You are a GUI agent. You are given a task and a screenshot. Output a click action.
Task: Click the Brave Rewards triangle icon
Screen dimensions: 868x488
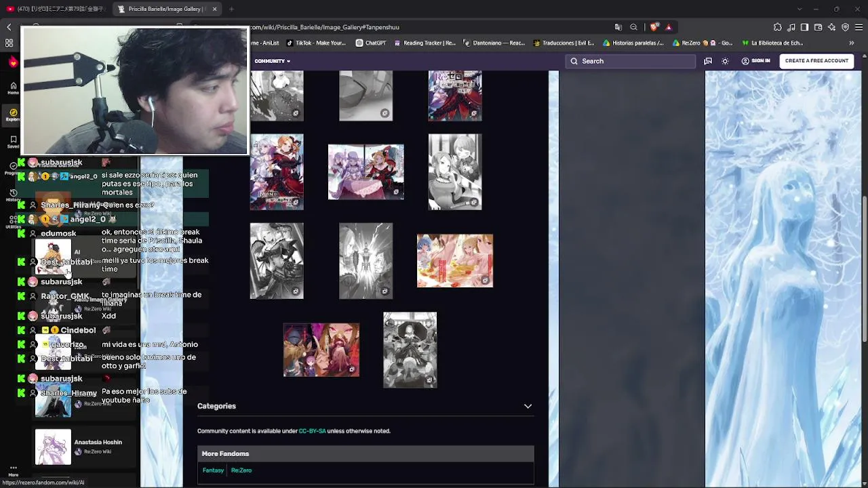click(669, 27)
